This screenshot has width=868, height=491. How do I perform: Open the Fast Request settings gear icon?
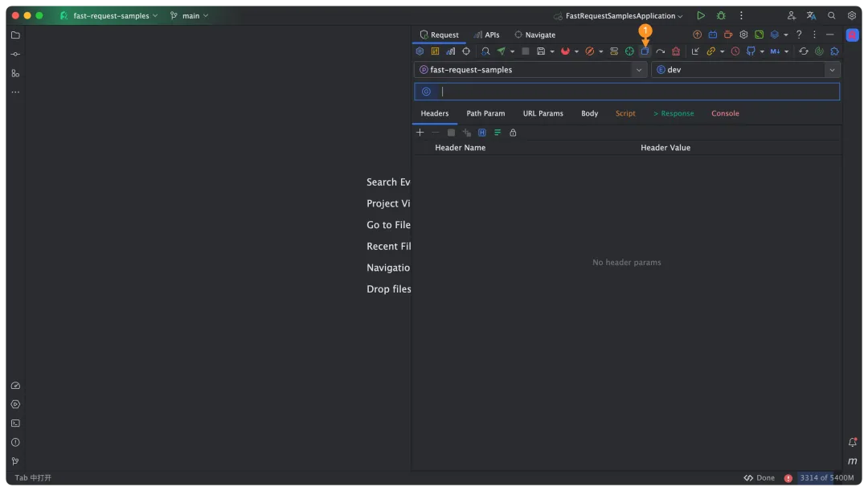[x=743, y=35]
